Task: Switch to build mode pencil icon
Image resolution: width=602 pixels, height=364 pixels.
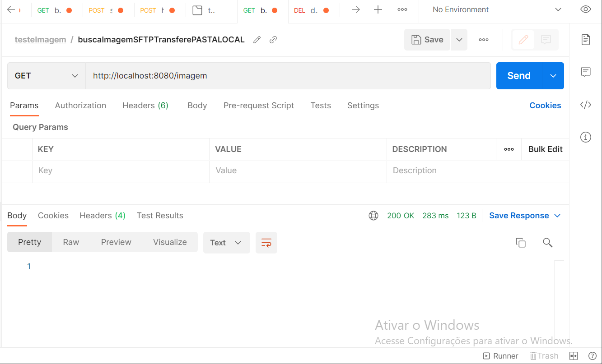Action: [523, 40]
